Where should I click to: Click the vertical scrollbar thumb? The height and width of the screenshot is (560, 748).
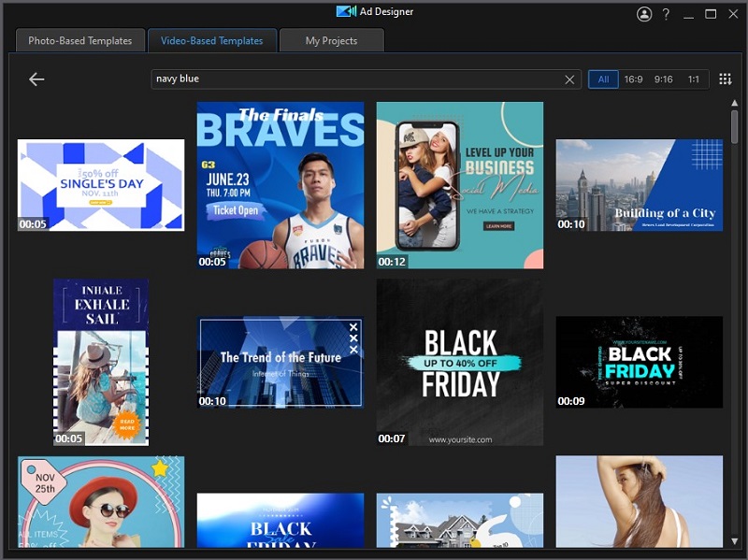(x=735, y=126)
